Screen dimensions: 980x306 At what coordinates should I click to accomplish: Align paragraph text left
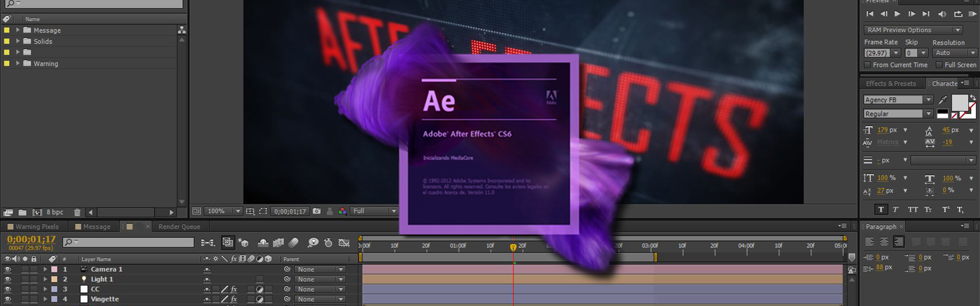click(x=870, y=242)
